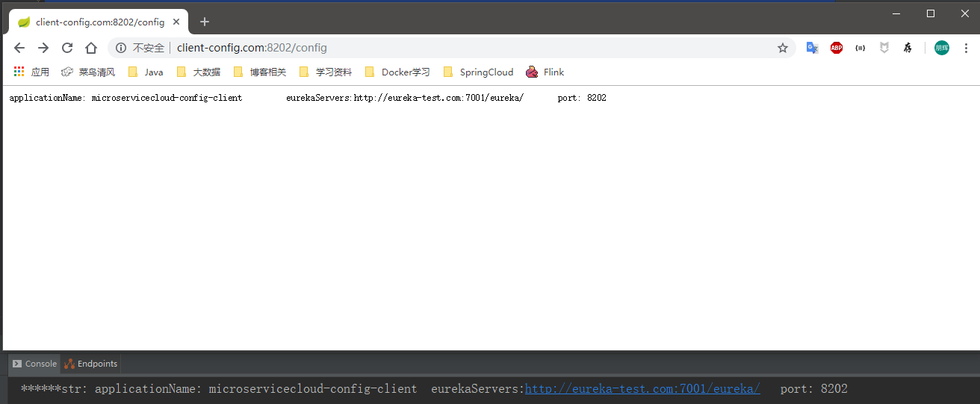
Task: Bookmark this page with the star icon
Action: tap(783, 48)
